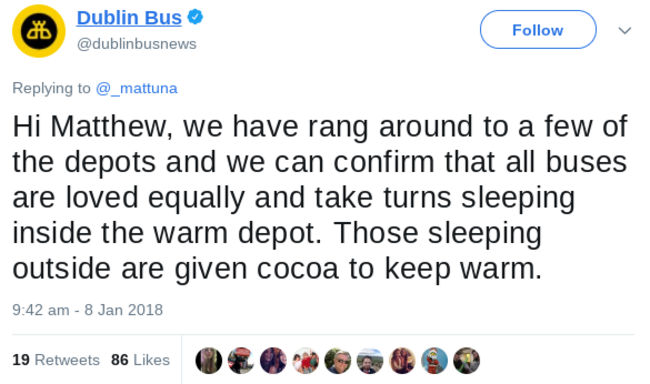Click the first liker avatar with long blonde hair

coord(209,360)
